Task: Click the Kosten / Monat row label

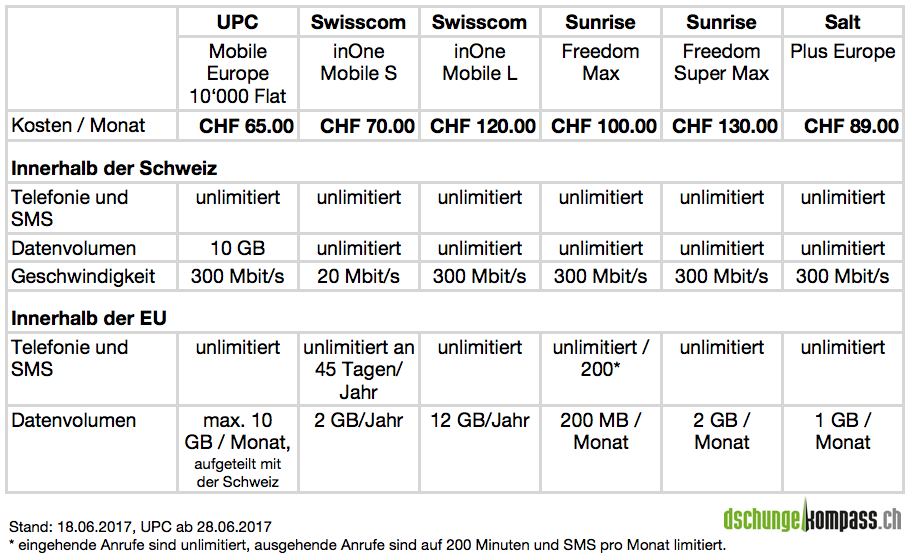Action: 78,126
